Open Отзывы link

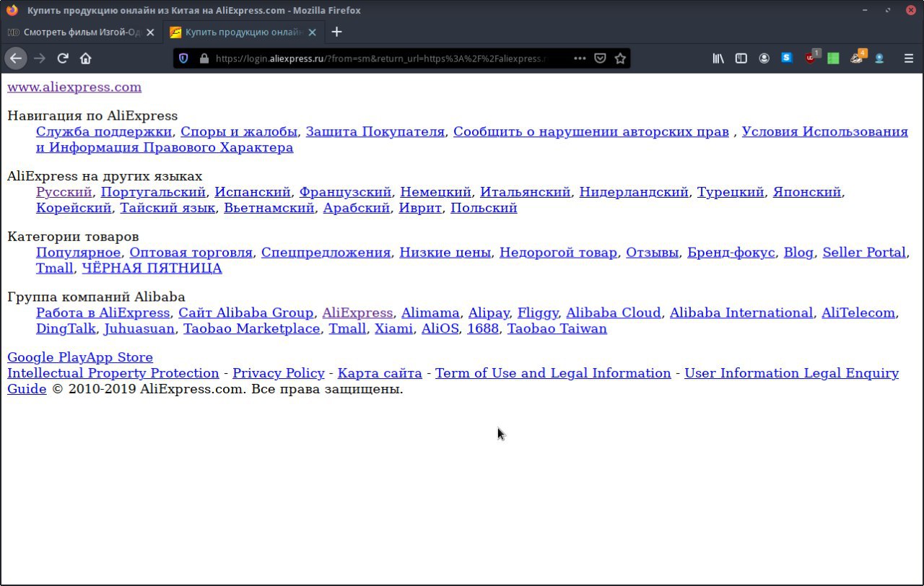point(652,253)
